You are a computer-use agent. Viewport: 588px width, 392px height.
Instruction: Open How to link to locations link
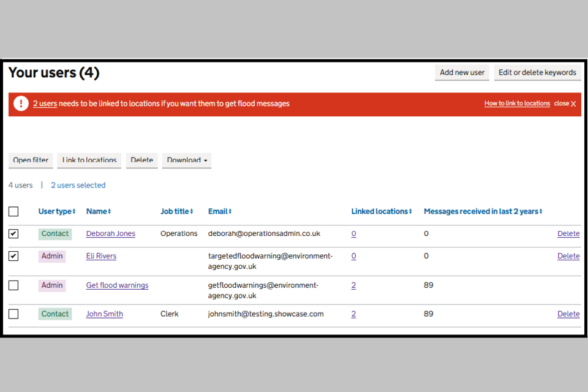[517, 104]
